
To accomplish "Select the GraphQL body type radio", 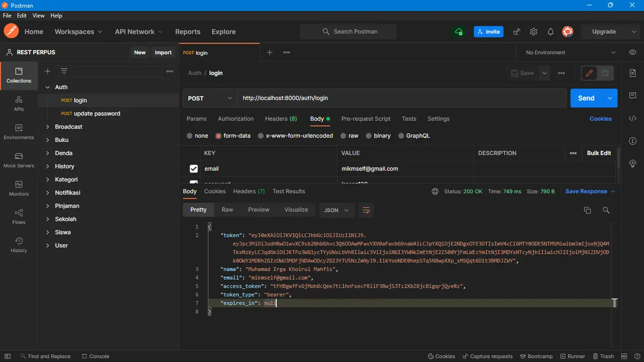I will pyautogui.click(x=401, y=136).
